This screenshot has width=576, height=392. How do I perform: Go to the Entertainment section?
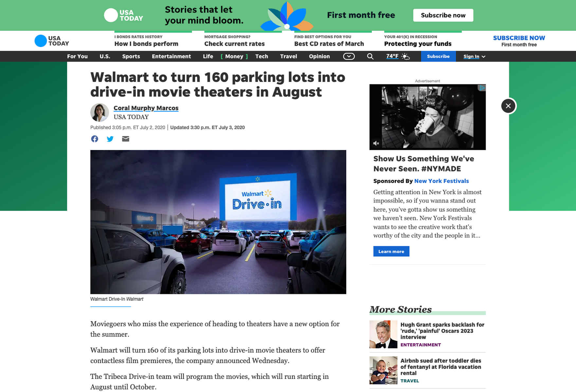point(171,56)
